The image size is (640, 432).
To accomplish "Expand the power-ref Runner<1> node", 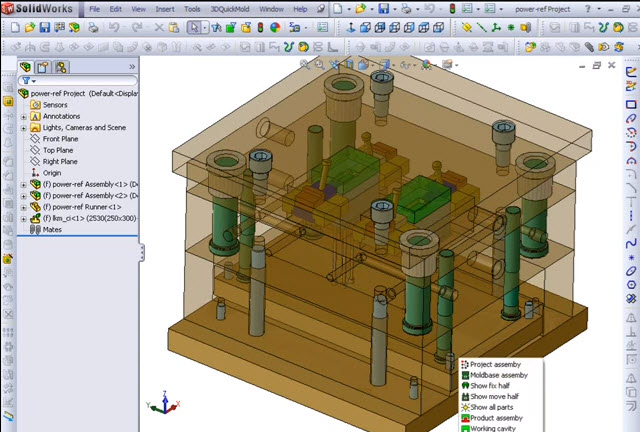I will coord(23,207).
